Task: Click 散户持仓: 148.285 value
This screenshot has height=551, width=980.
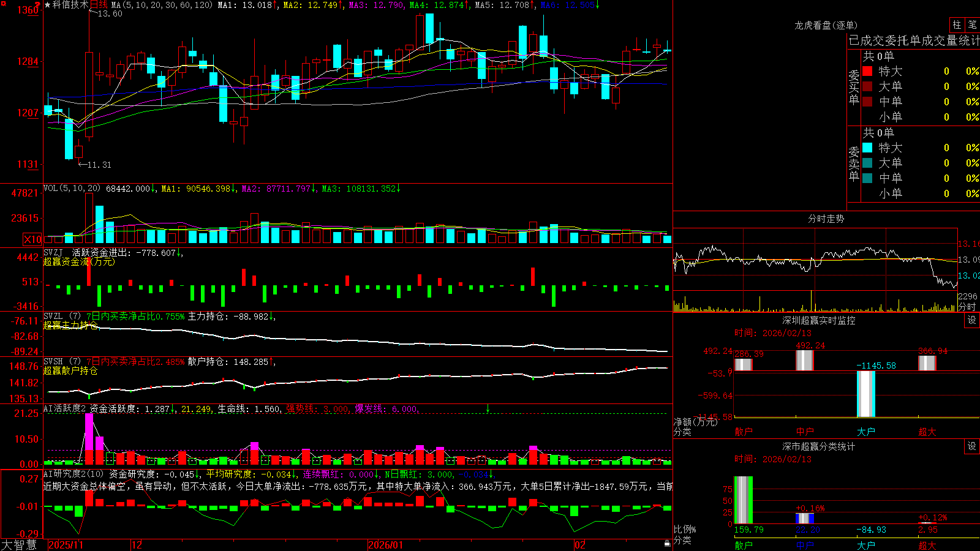Action: coord(228,362)
